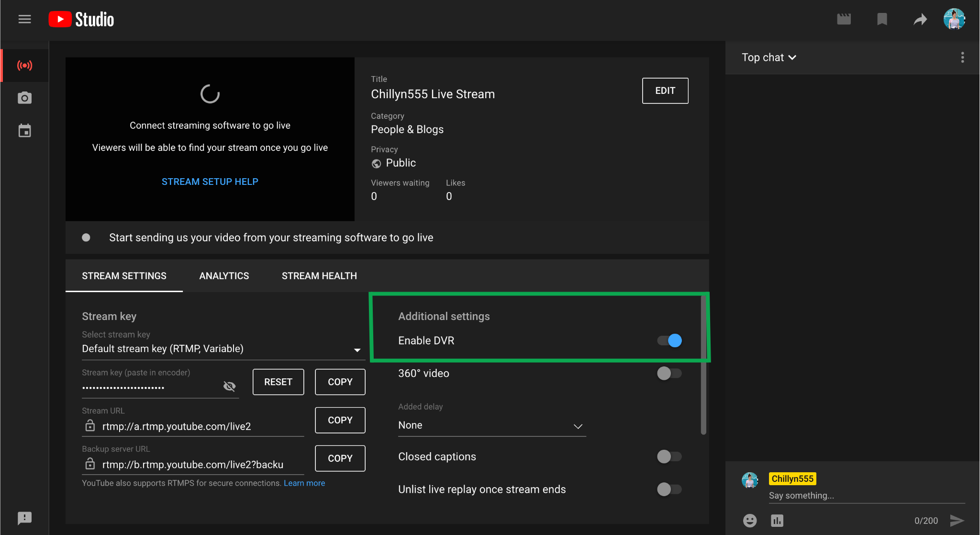Click the calendar/schedule icon in sidebar
Screen dimensions: 980x535
click(24, 129)
